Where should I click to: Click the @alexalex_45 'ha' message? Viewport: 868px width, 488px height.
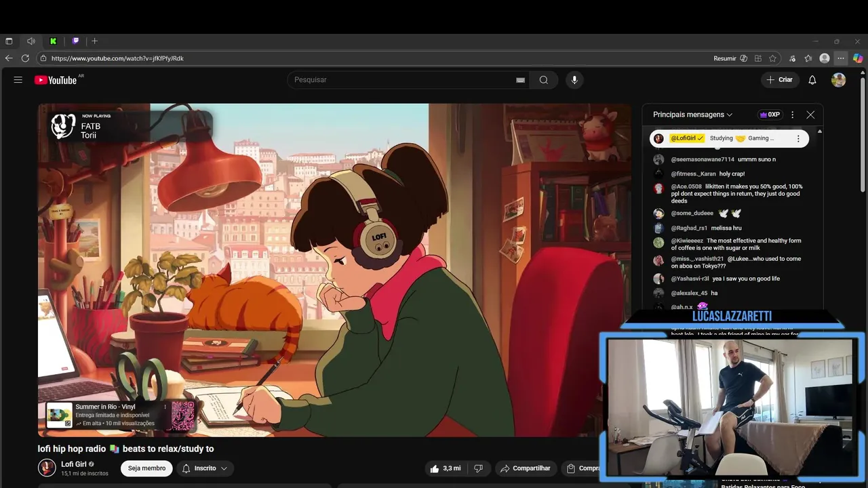[x=714, y=293]
